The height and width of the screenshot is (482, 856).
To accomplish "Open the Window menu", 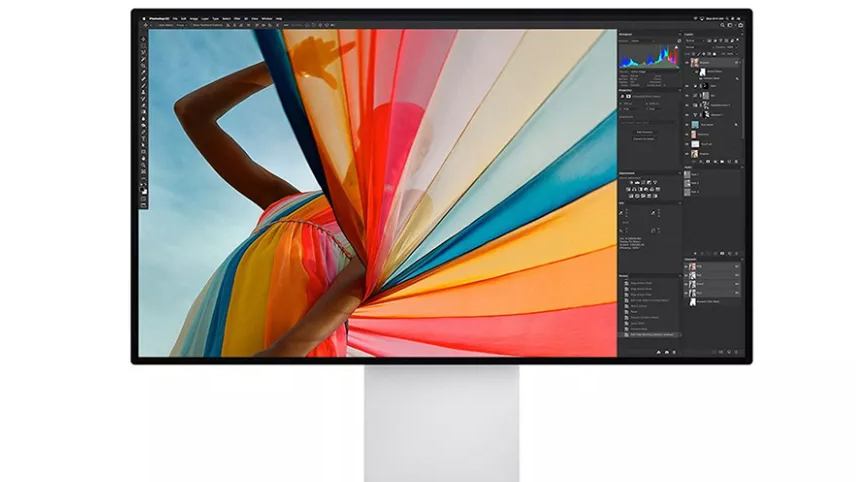I will click(266, 19).
